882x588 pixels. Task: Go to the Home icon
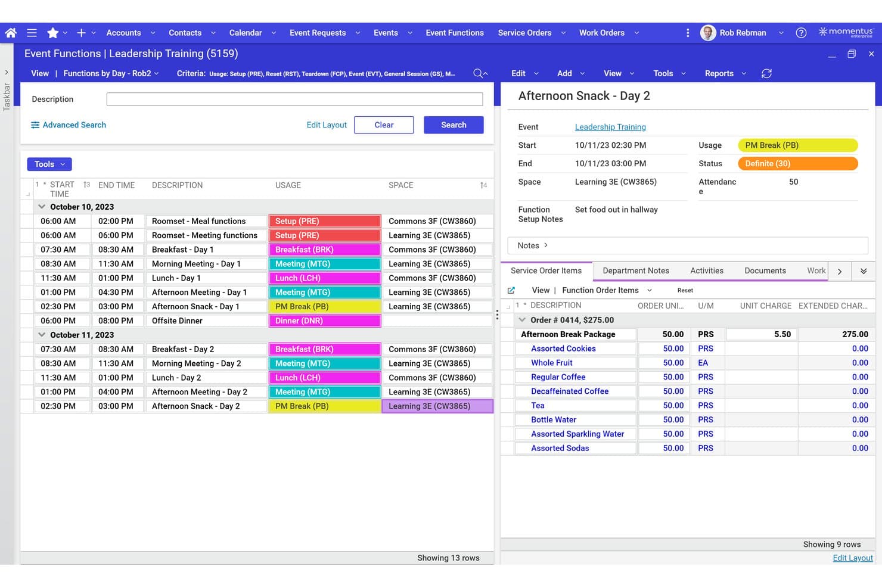tap(11, 33)
